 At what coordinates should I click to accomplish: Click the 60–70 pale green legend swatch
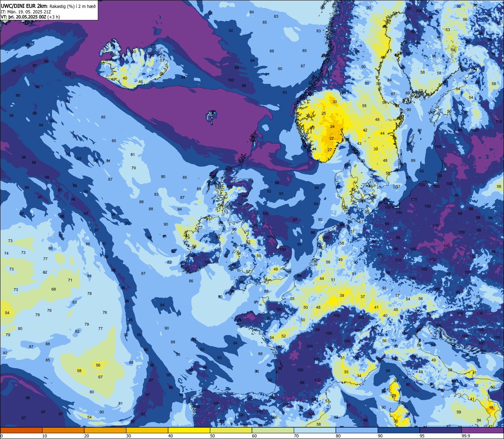[x=273, y=430]
